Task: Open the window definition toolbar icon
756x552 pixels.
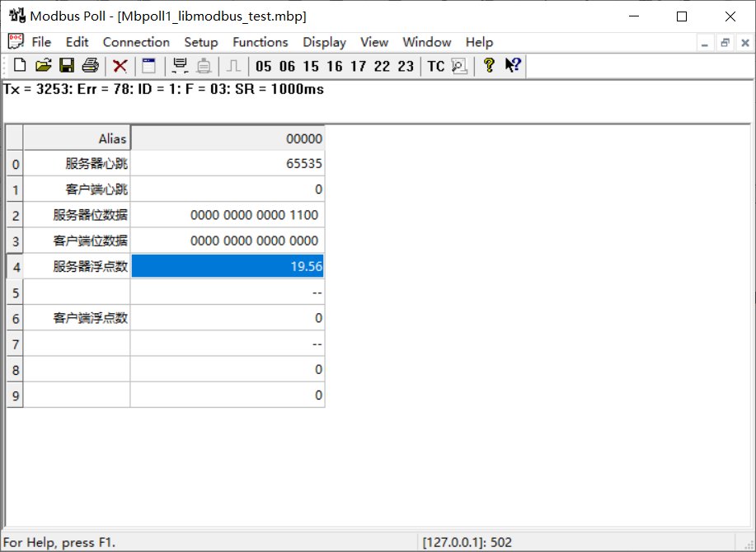Action: pyautogui.click(x=149, y=66)
